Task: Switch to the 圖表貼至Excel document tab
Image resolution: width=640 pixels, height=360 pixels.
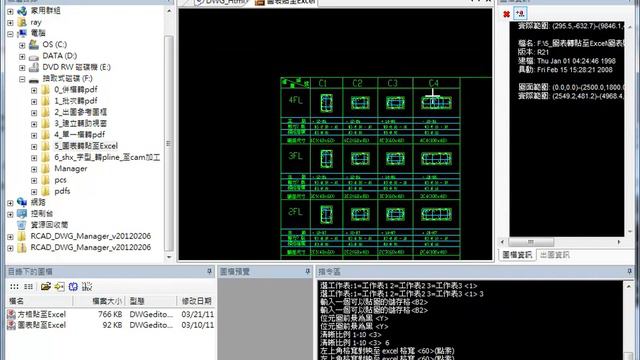Action: coord(286,2)
